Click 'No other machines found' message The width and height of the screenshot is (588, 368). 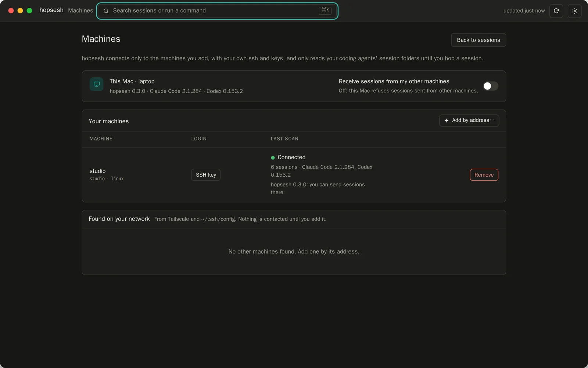point(294,252)
